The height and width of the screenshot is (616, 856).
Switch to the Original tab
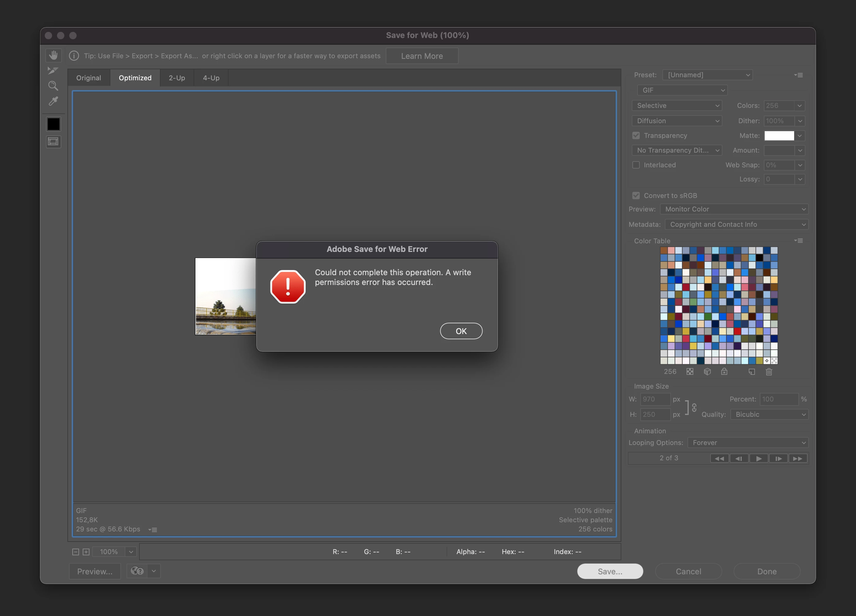click(x=89, y=78)
